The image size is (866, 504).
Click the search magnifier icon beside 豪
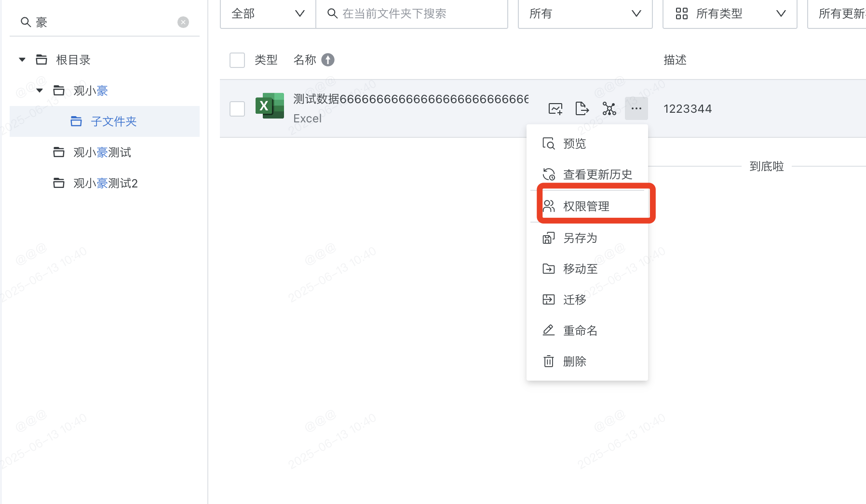coord(26,22)
